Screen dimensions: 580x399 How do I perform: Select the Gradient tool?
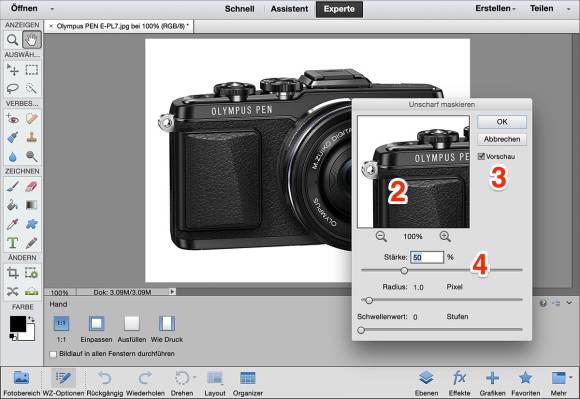(x=32, y=205)
